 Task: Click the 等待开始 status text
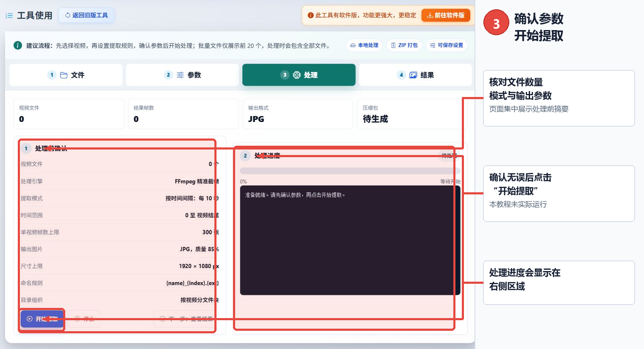pyautogui.click(x=450, y=182)
